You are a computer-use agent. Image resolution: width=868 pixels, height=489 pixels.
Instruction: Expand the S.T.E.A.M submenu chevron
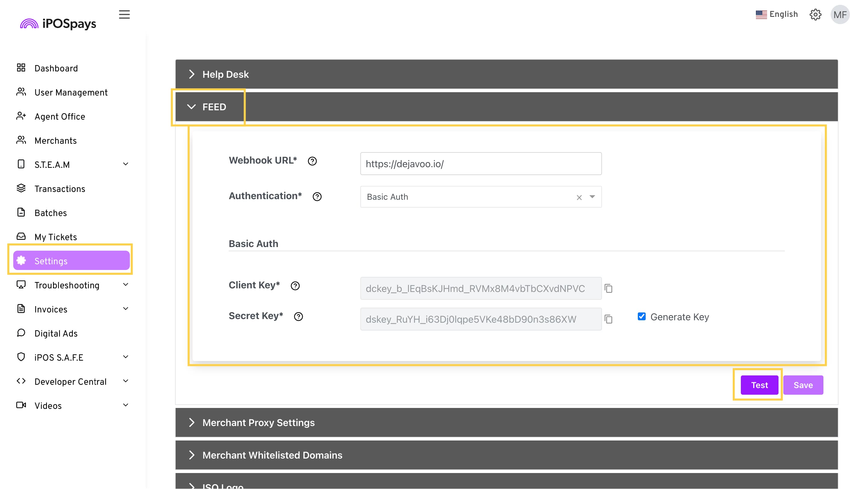[x=126, y=164]
